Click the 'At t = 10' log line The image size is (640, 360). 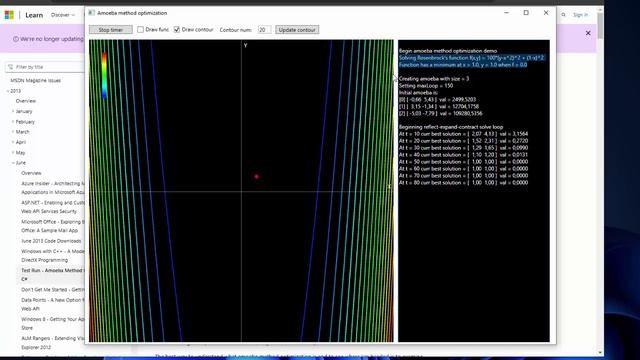pos(463,134)
